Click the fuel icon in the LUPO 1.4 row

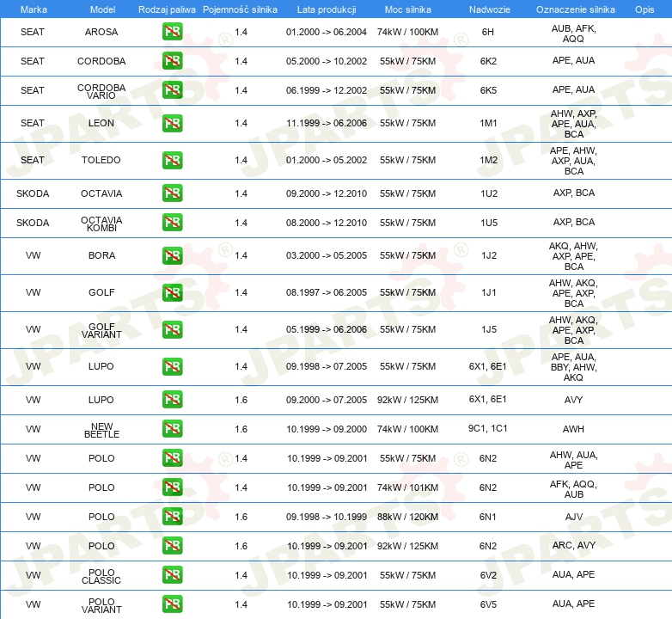[172, 366]
